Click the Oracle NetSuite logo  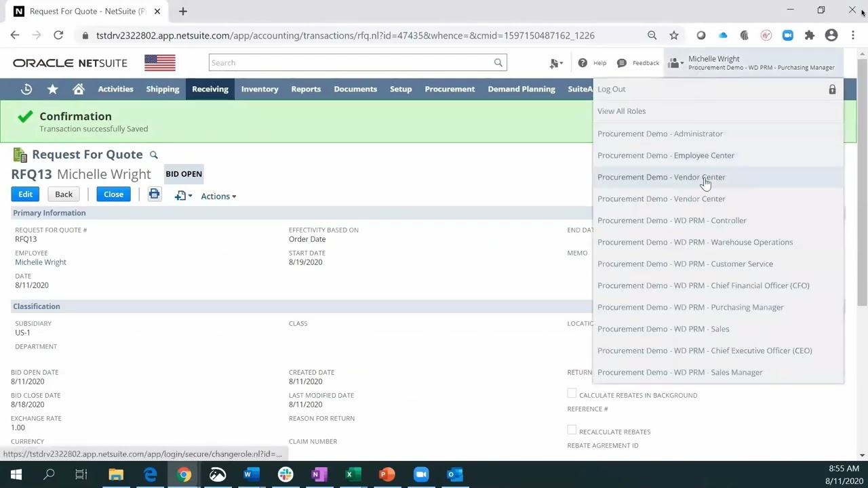coord(70,63)
